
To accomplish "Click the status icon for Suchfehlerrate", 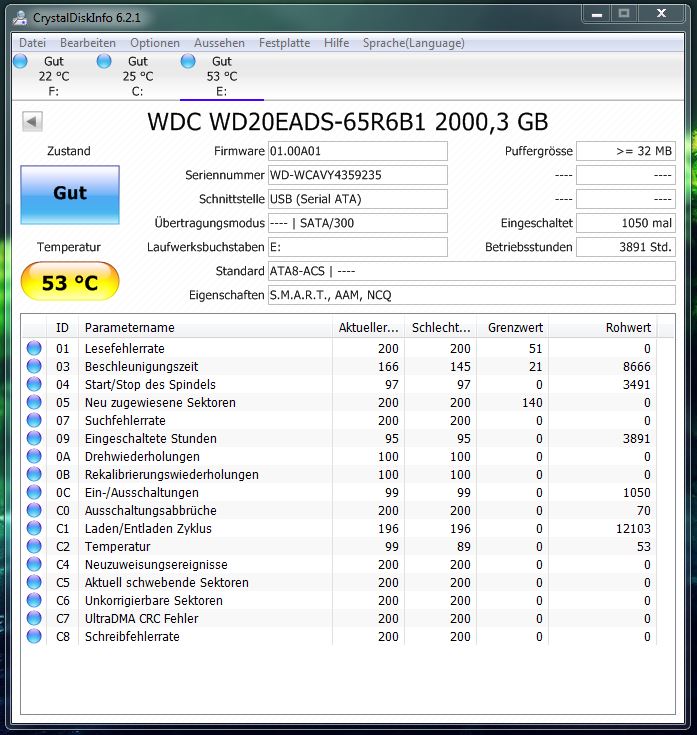I will coord(34,420).
